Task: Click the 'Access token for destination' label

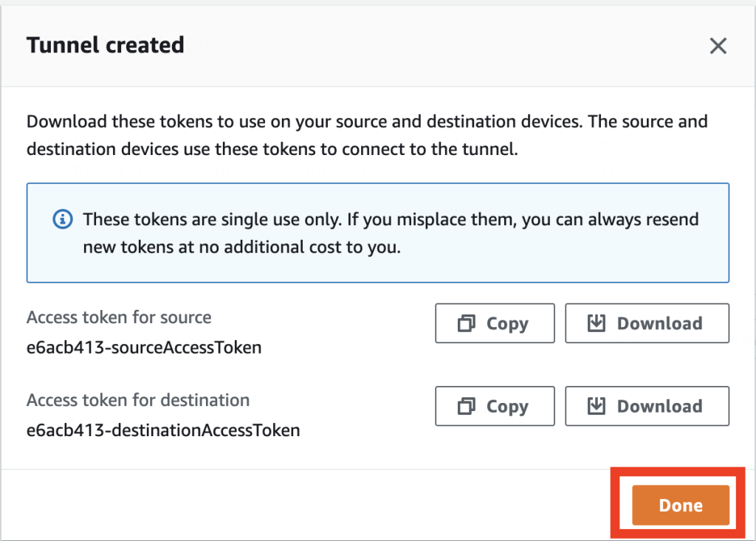Action: pos(138,400)
